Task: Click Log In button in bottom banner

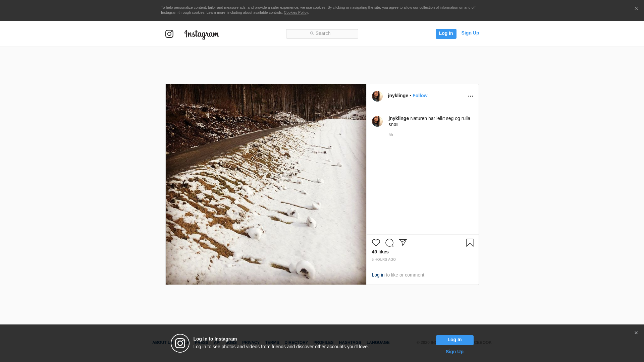Action: tap(455, 340)
